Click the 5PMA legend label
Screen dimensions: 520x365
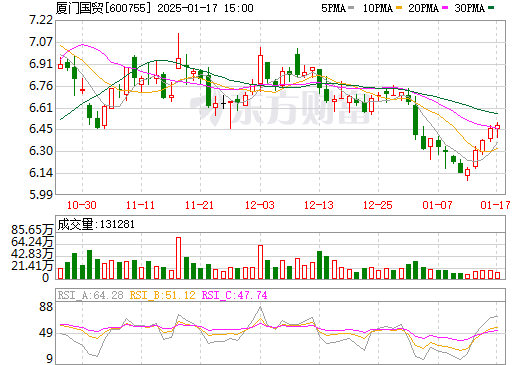(333, 8)
